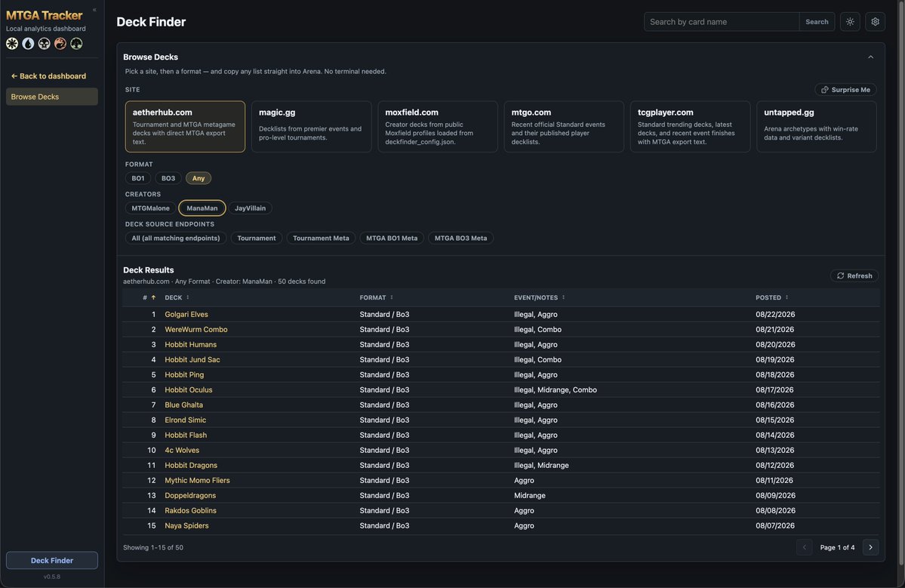The image size is (905, 588).
Task: Filter by creator MTGMalone
Action: [151, 208]
